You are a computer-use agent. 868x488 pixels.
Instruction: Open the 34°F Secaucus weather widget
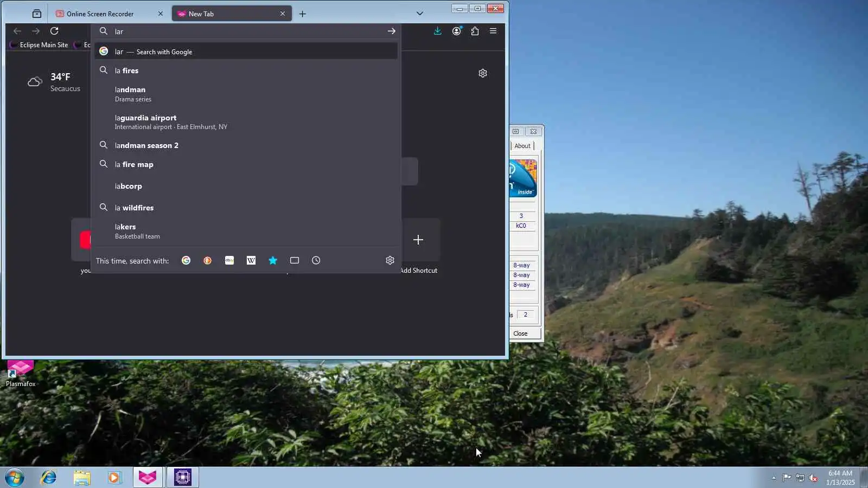[54, 82]
